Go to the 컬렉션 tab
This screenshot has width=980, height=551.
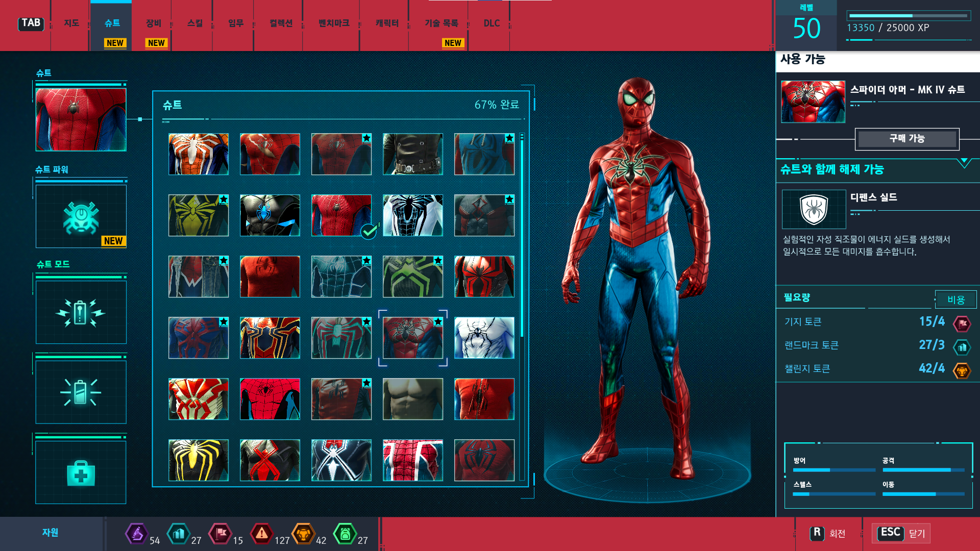pos(281,23)
